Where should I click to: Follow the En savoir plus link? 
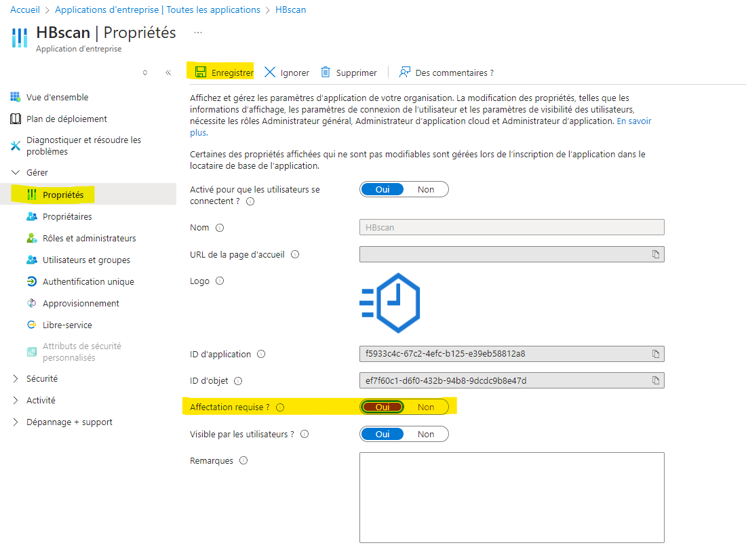633,121
